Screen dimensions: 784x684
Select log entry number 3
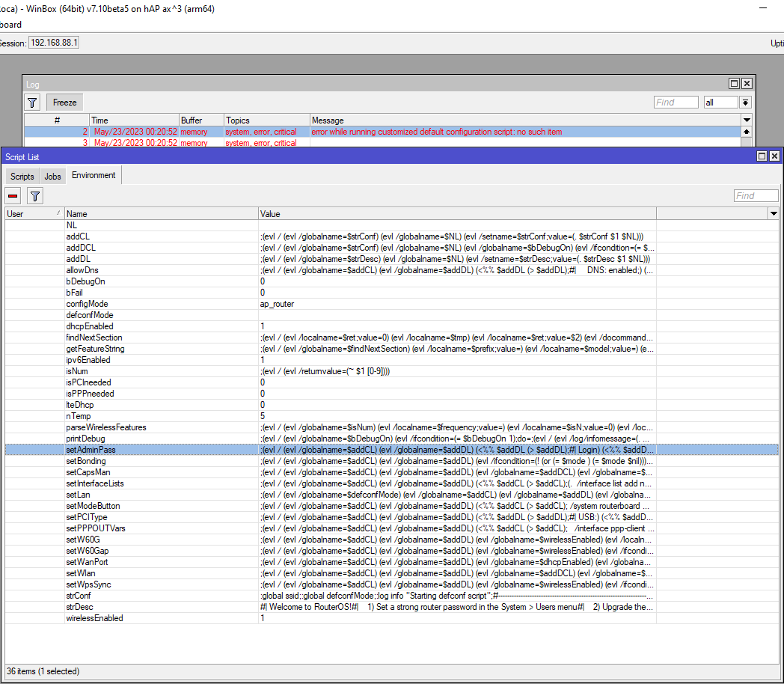382,142
